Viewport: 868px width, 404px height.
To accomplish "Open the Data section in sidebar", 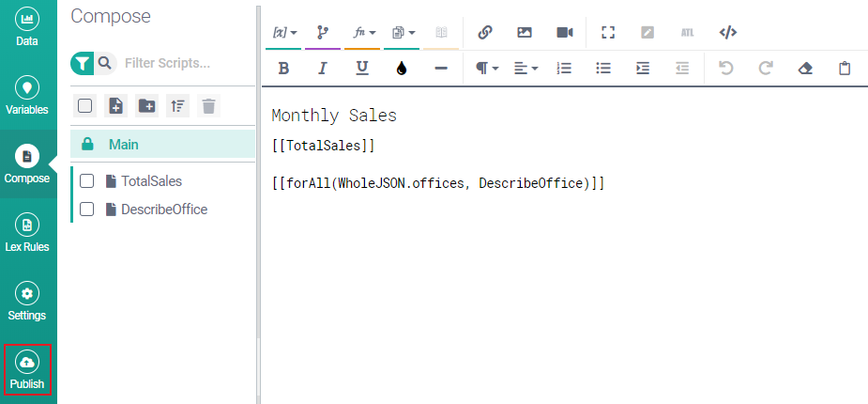I will pyautogui.click(x=27, y=28).
